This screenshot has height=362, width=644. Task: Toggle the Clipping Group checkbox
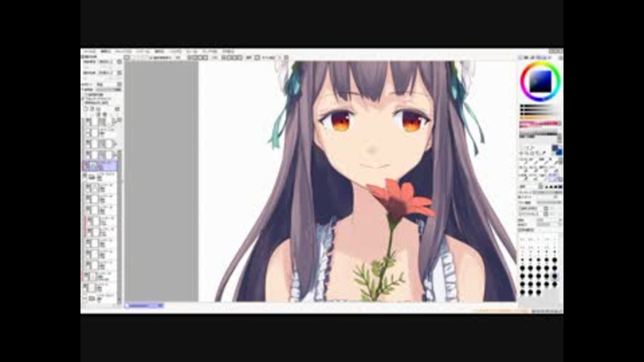[x=84, y=99]
